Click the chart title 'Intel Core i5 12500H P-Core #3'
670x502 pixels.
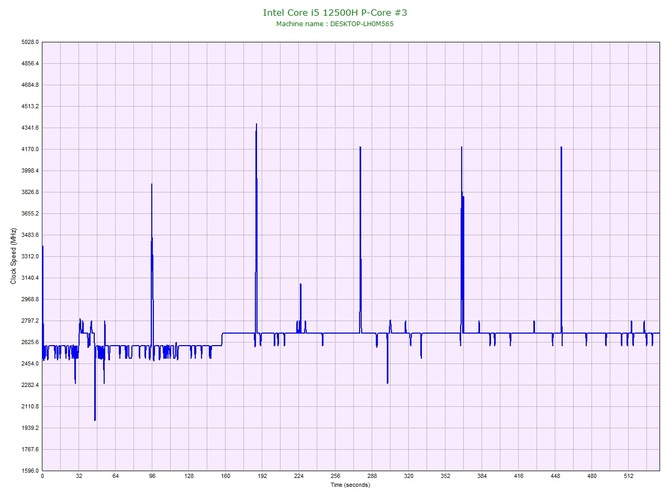pyautogui.click(x=335, y=12)
